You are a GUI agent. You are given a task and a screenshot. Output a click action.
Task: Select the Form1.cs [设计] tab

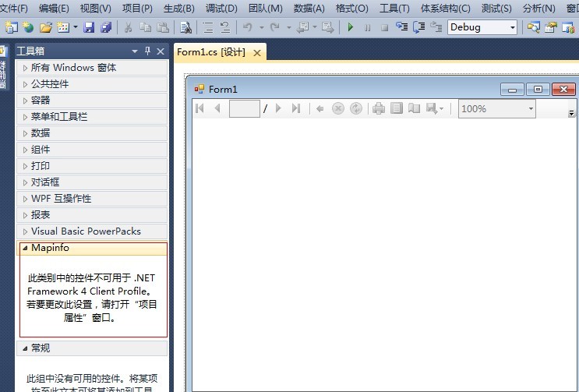click(x=211, y=52)
